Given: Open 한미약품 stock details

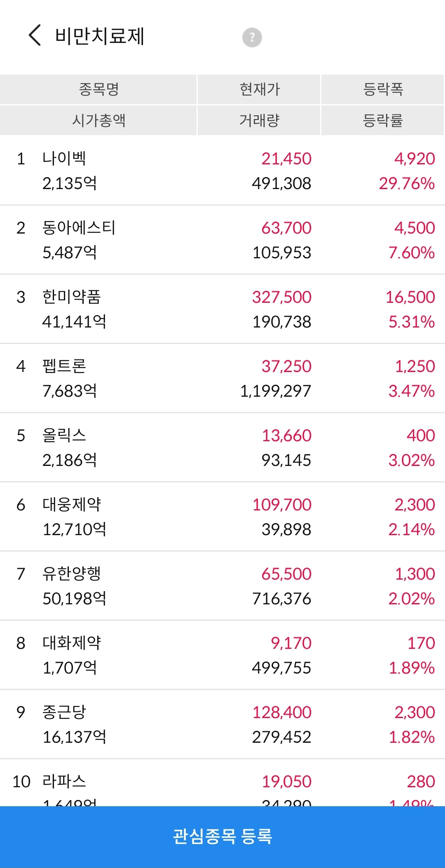Looking at the screenshot, I should pos(222,309).
